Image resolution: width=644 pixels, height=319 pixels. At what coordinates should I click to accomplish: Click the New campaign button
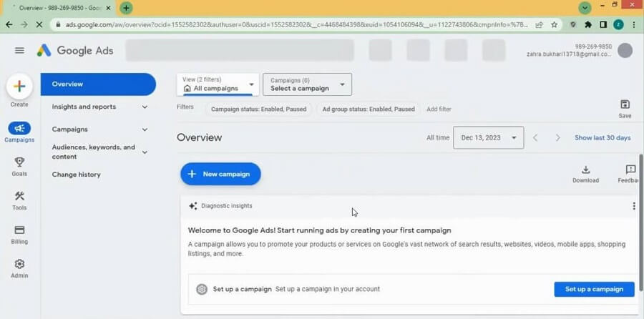pos(220,174)
